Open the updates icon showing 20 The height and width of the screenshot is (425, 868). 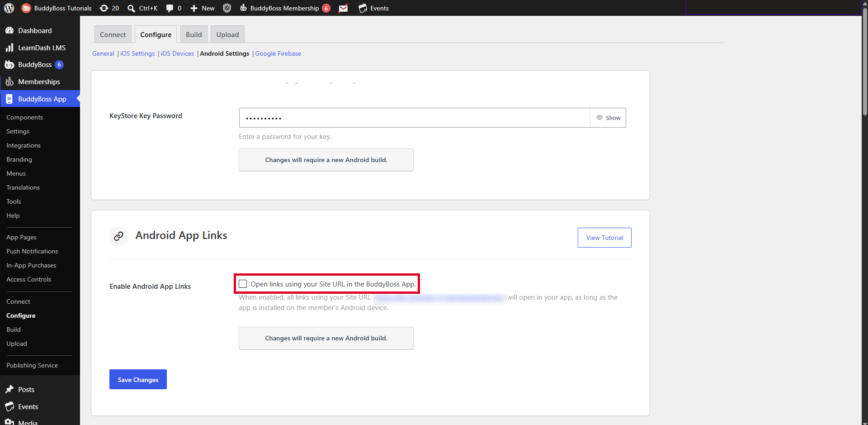(104, 8)
